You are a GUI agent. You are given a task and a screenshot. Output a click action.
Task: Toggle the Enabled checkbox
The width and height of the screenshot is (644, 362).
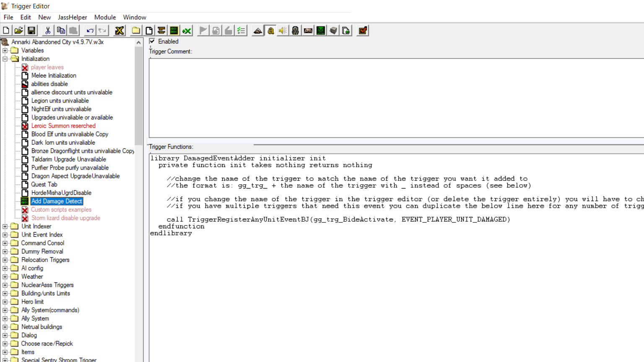(152, 41)
